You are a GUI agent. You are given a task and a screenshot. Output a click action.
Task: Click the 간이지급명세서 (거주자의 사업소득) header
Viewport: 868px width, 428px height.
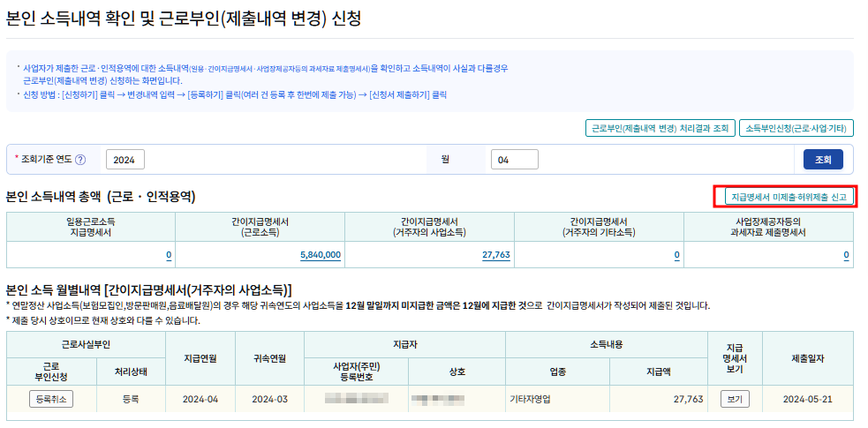(x=429, y=227)
